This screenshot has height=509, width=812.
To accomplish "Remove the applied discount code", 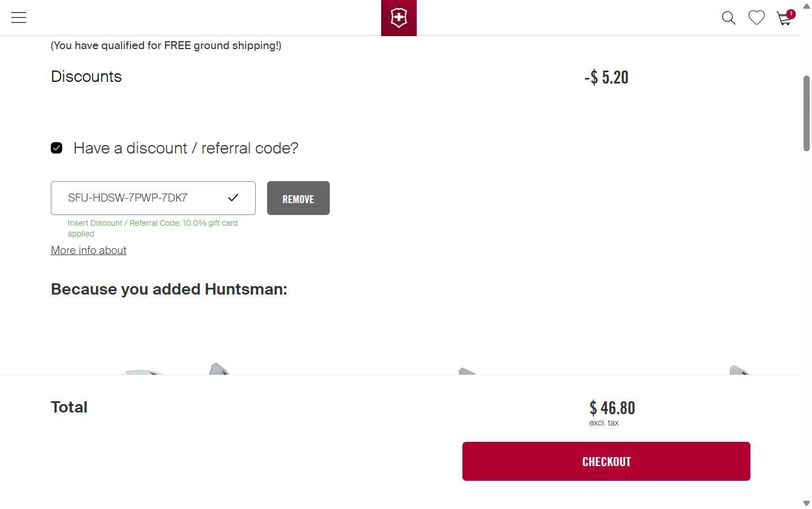I will click(x=298, y=198).
